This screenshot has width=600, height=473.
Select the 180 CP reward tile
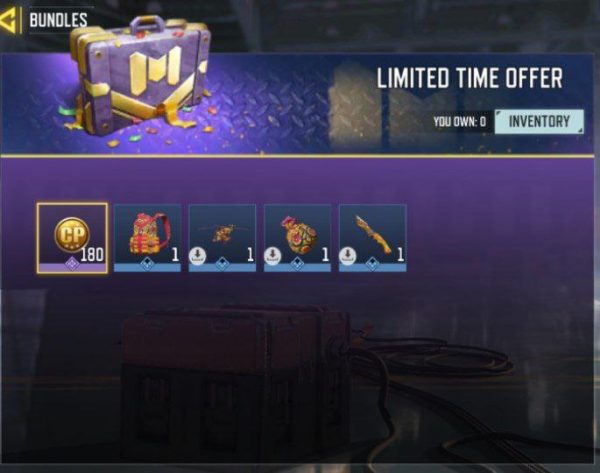72,238
